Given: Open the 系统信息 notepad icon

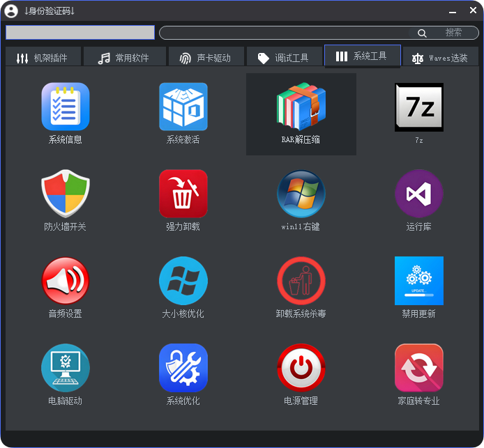Looking at the screenshot, I should pos(66,107).
